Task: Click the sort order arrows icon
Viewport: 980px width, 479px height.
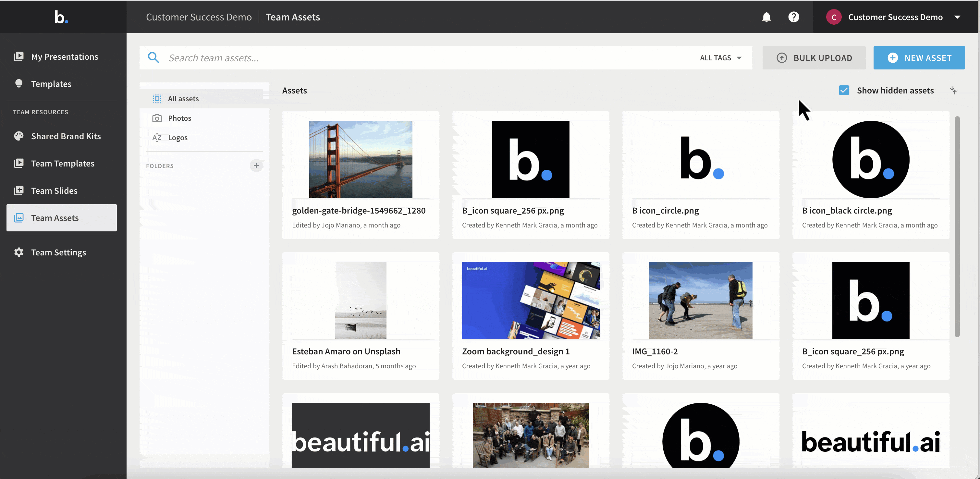Action: (x=953, y=90)
